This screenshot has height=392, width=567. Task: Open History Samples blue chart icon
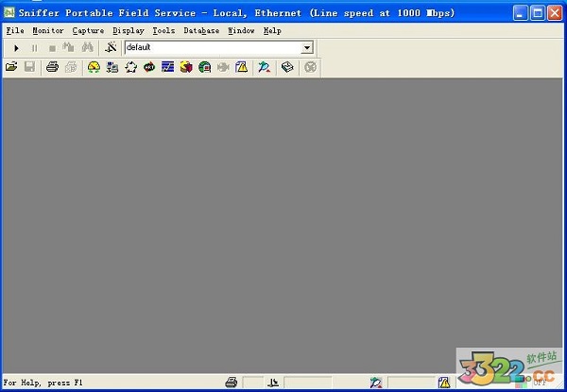(x=168, y=67)
